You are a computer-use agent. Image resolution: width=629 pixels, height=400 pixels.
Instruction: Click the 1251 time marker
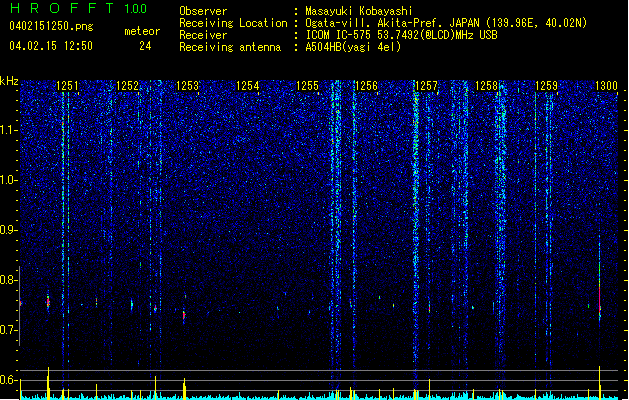point(67,86)
